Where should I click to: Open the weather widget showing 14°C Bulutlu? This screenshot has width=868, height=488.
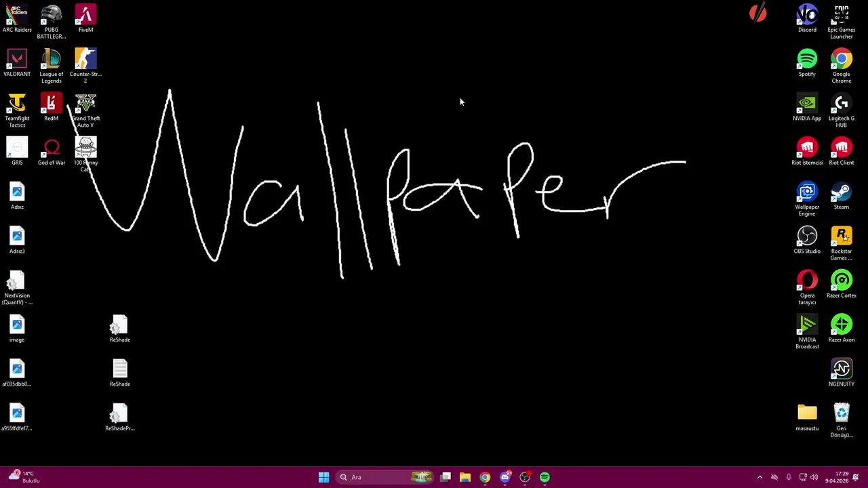[x=24, y=477]
